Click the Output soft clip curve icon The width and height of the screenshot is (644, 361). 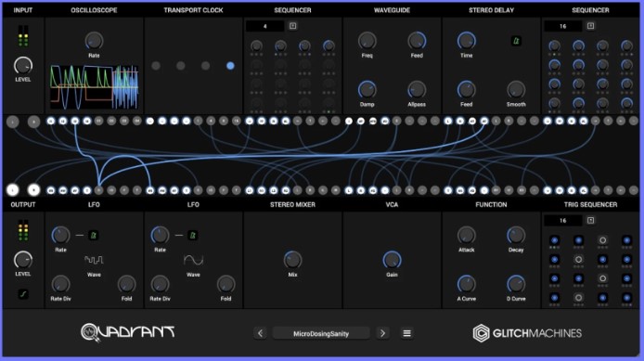(23, 294)
